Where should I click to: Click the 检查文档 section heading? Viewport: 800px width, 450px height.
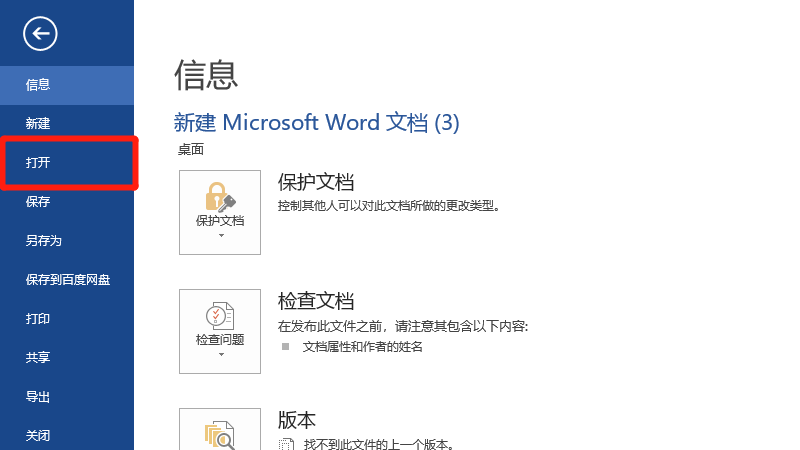click(x=315, y=301)
